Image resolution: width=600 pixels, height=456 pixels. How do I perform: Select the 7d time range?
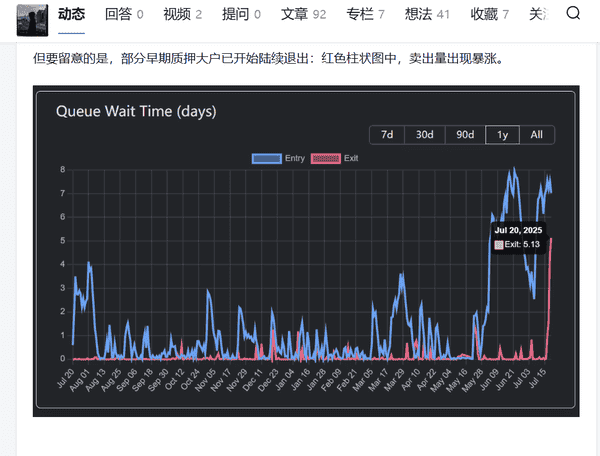(x=387, y=135)
